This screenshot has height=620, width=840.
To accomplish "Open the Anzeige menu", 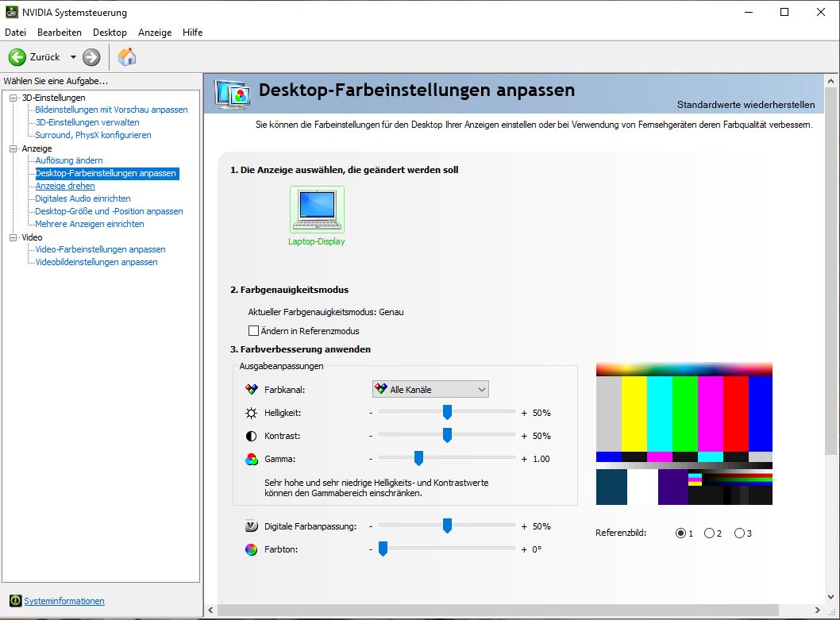I will [x=155, y=33].
